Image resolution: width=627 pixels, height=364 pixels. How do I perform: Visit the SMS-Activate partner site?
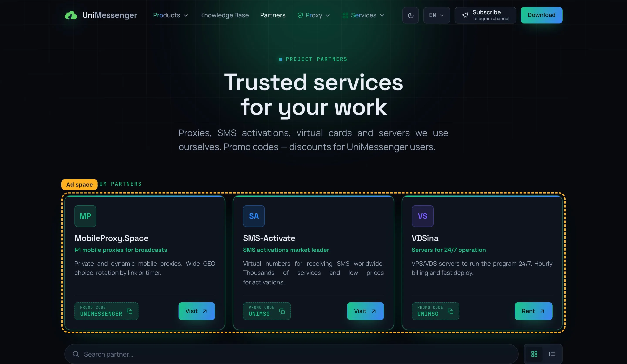pos(365,311)
